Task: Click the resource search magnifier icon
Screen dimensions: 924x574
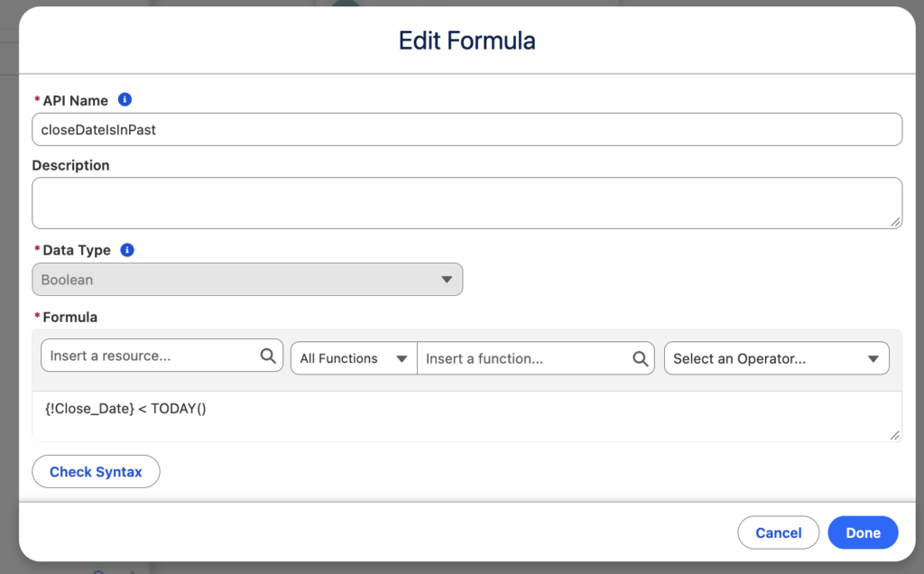Action: click(268, 356)
